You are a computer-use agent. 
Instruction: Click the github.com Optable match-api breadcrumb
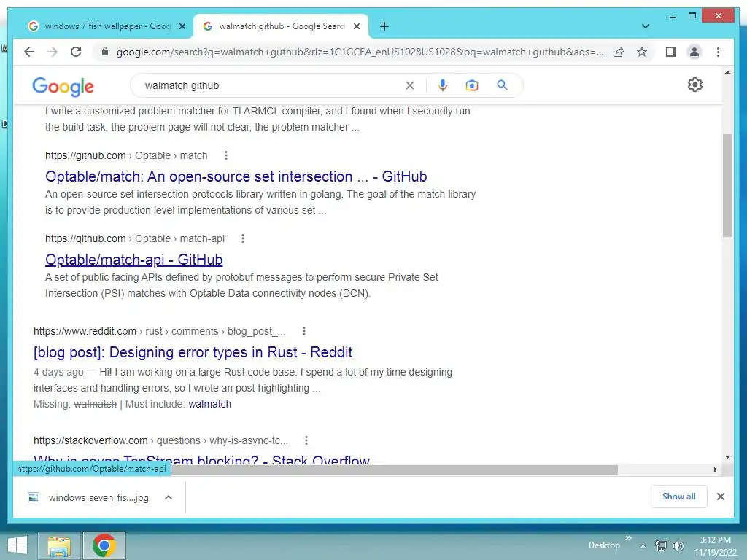pyautogui.click(x=135, y=238)
